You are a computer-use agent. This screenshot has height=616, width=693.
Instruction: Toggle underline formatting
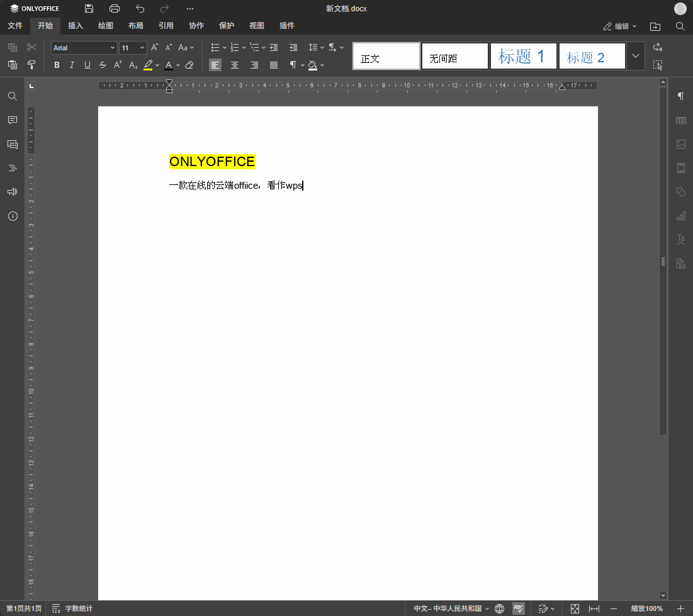tap(87, 65)
